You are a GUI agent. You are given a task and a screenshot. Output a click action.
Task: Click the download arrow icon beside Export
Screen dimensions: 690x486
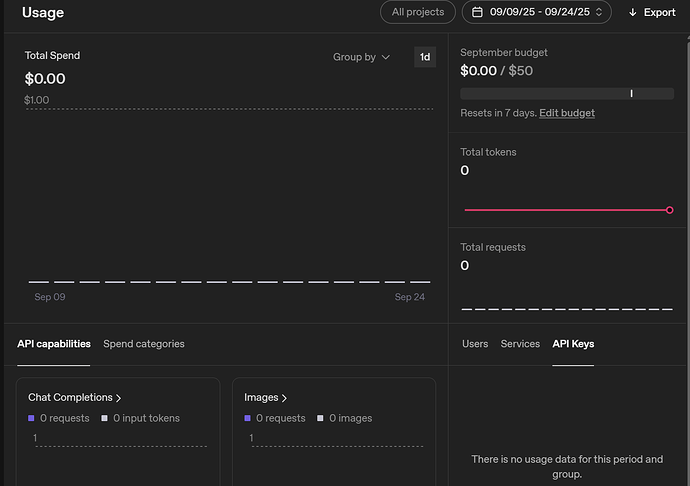click(632, 12)
